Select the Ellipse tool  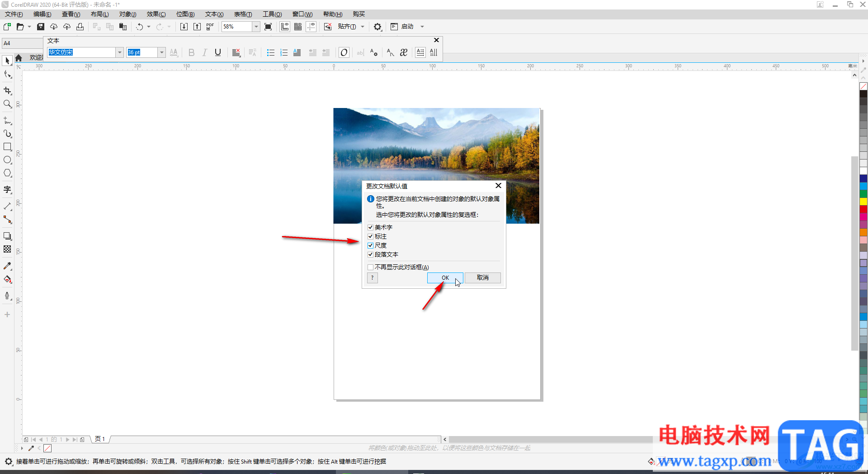pyautogui.click(x=7, y=160)
